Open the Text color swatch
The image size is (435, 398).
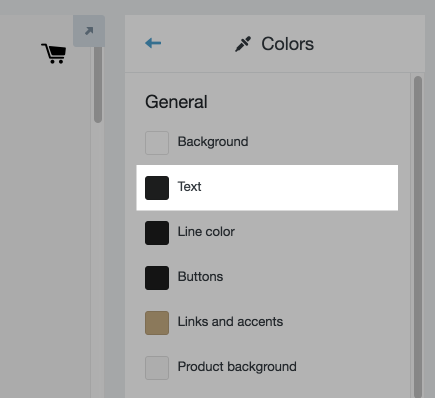tap(157, 188)
